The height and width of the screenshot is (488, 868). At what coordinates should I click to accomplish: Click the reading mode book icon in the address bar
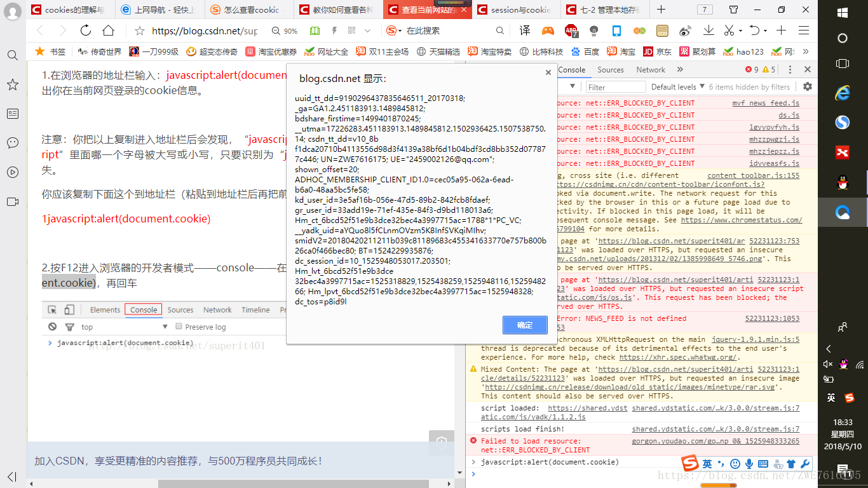pyautogui.click(x=315, y=30)
